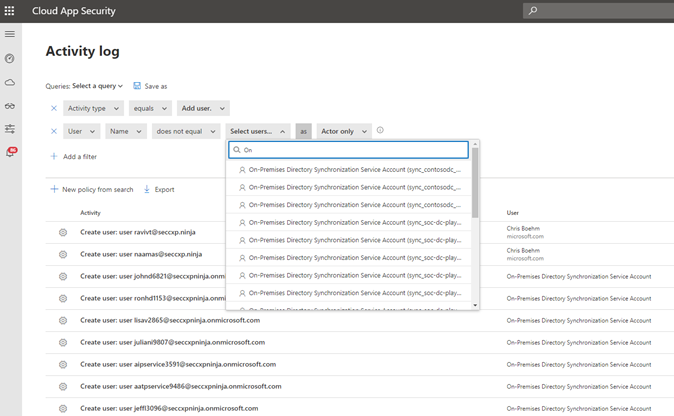Click Cloud App Security title
Screen dimensions: 674x416
74,11
